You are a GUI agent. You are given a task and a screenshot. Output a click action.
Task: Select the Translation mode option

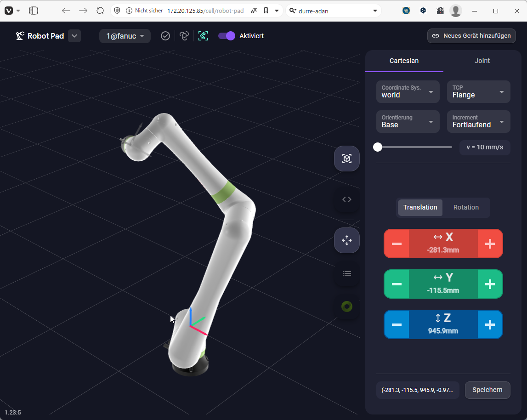(x=420, y=207)
